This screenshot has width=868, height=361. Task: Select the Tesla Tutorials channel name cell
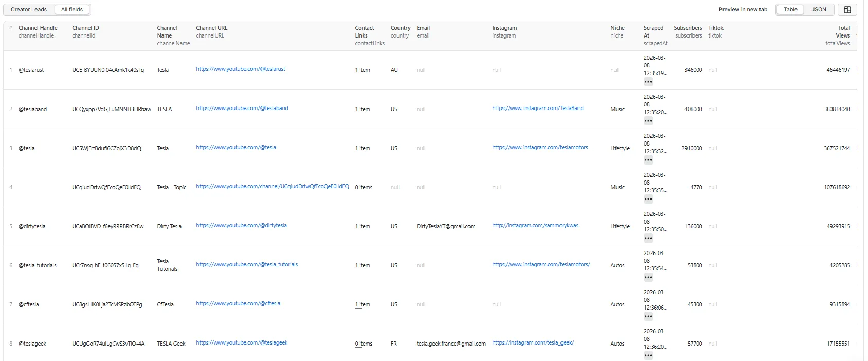coord(167,265)
